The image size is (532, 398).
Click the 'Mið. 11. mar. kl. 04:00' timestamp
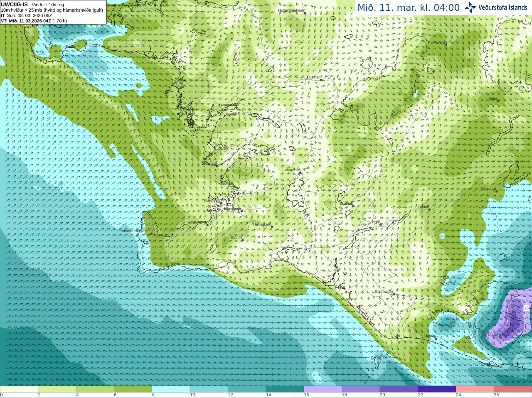click(x=409, y=8)
